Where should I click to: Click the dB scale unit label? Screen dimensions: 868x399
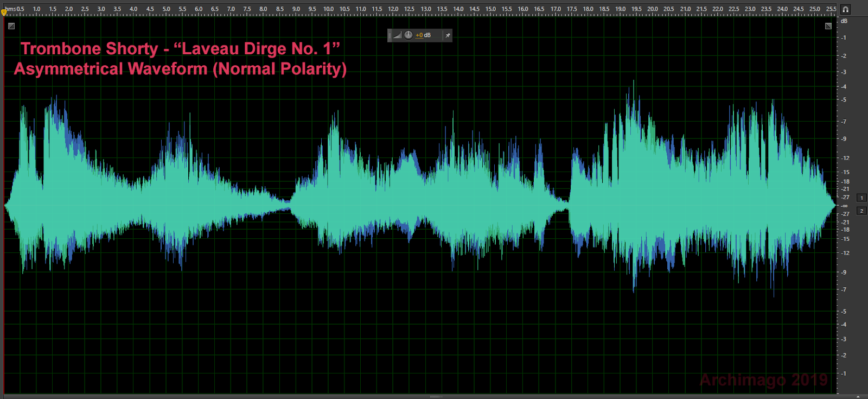(844, 21)
